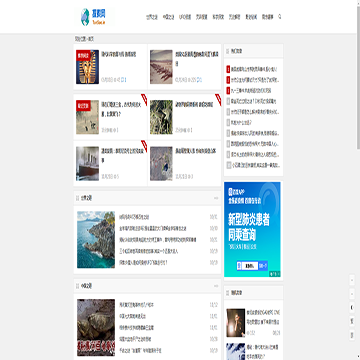Open the 世界之谜 navigation menu item
360x360 pixels.
[151, 17]
